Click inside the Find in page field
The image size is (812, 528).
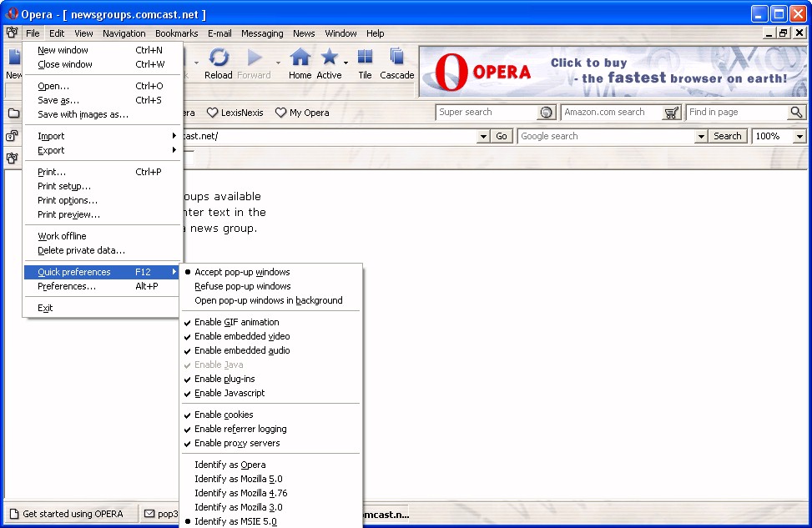tap(736, 113)
